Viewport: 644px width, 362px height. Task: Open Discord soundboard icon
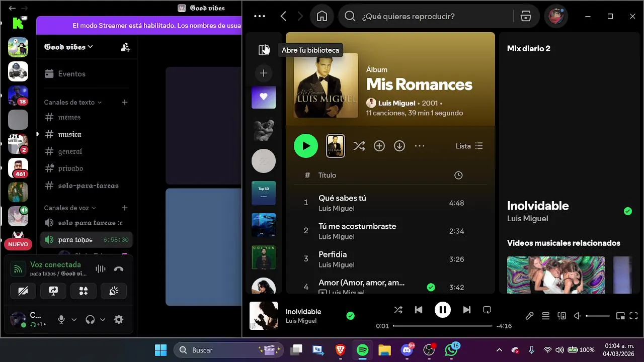(x=114, y=291)
